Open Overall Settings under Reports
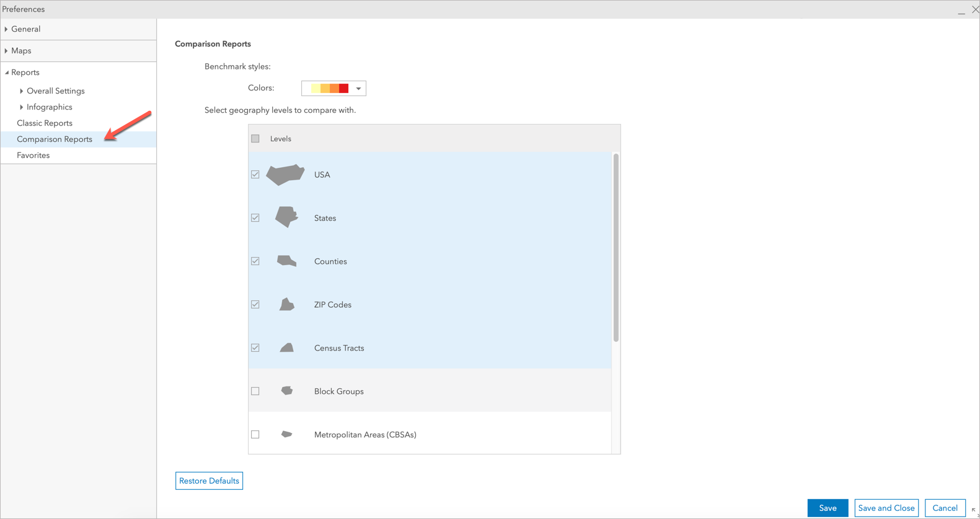The image size is (980, 519). click(x=56, y=91)
